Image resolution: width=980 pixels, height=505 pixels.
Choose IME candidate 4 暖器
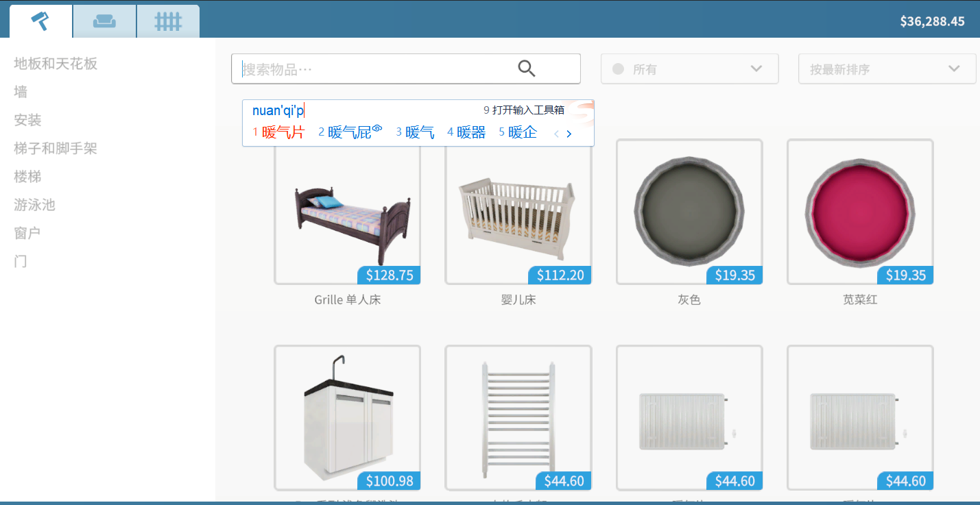[x=466, y=132]
